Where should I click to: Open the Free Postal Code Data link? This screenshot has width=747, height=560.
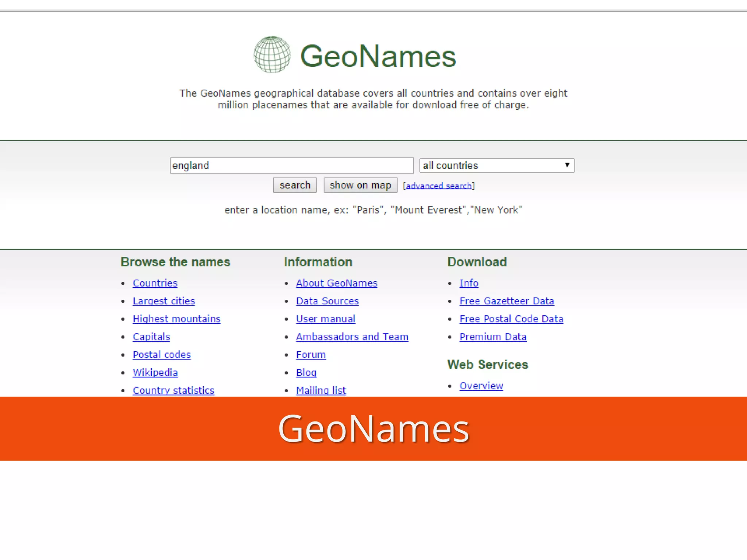511,319
